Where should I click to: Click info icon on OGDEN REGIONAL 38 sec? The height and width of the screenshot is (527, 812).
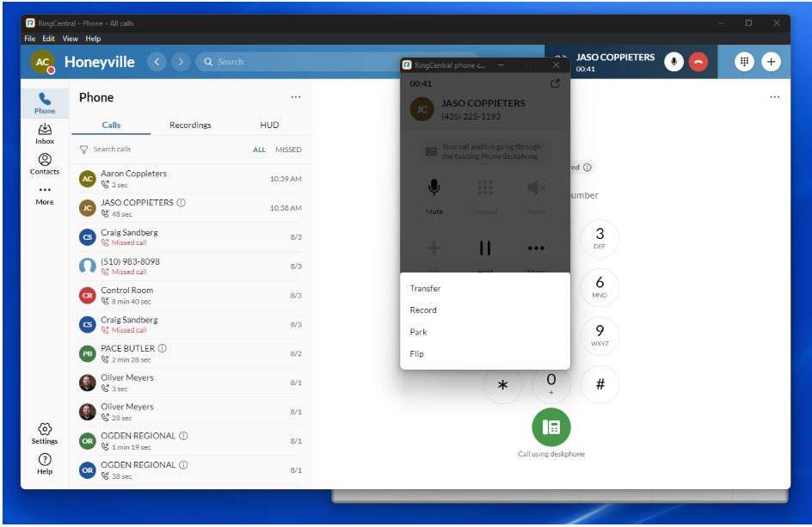pos(183,465)
